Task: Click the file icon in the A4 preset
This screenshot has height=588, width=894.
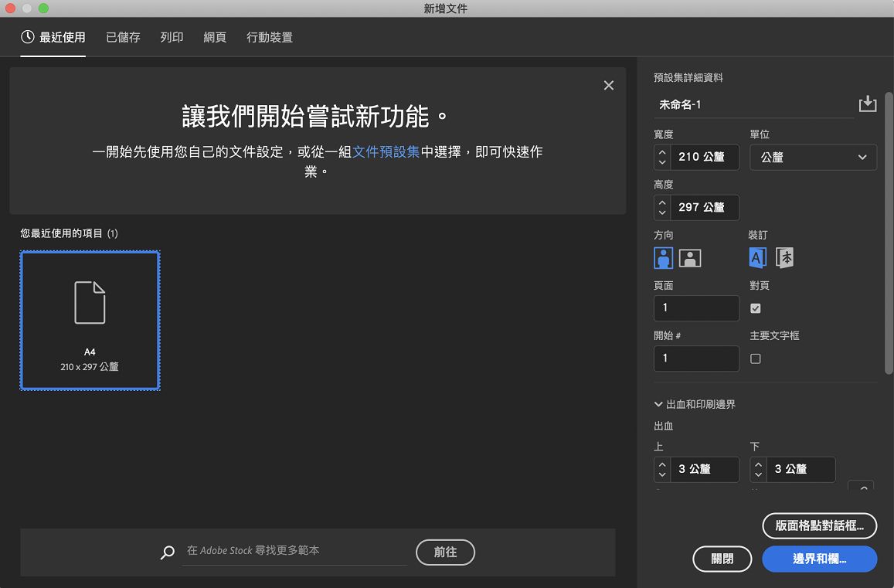Action: [90, 302]
